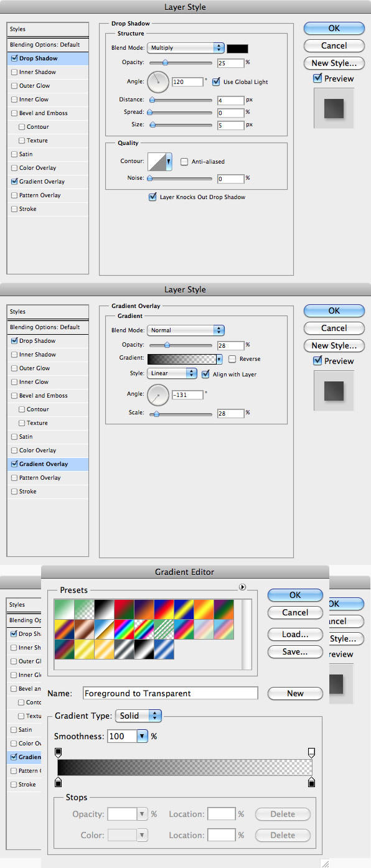
Task: Select the orange-yellow-orange gradient preset
Action: 204,609
